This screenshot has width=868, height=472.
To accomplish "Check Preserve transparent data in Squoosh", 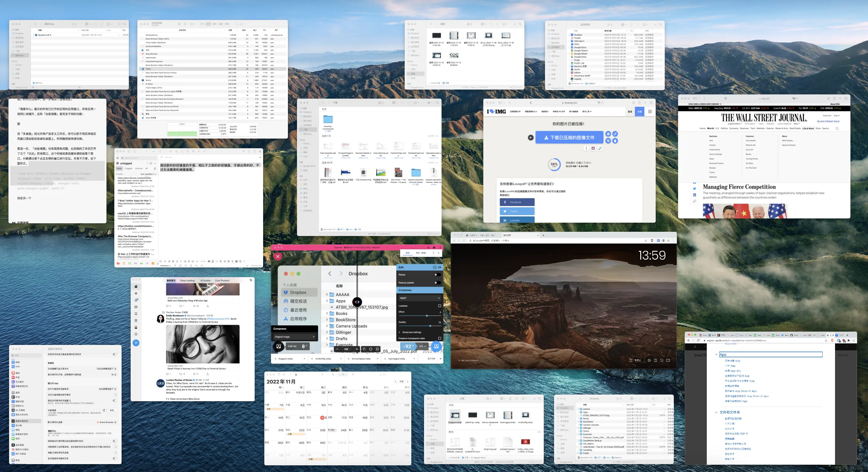I will (x=439, y=339).
